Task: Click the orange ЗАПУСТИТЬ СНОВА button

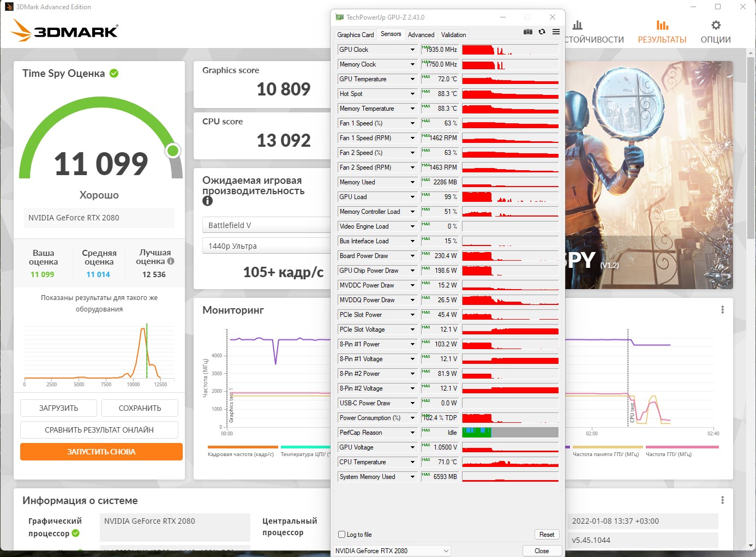Action: (x=101, y=452)
